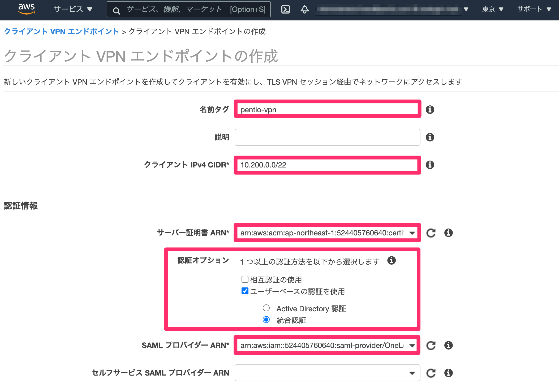Focus the AWS services search box

point(189,9)
